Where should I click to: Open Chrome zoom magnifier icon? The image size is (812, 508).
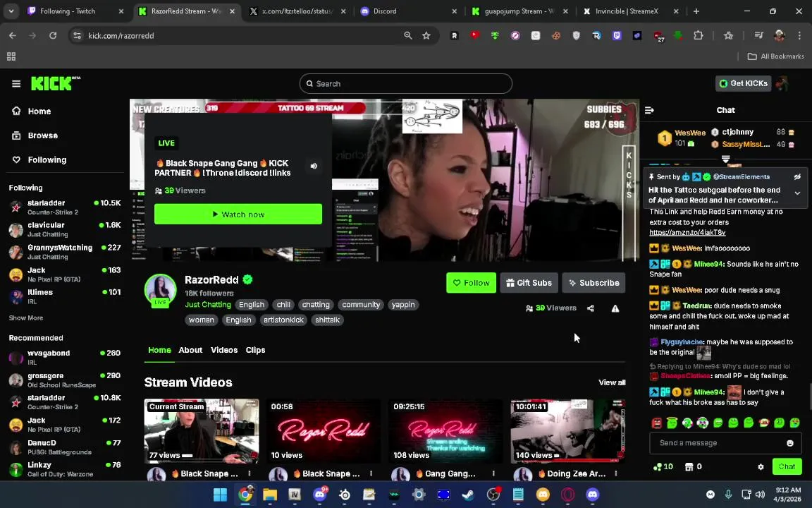click(408, 35)
